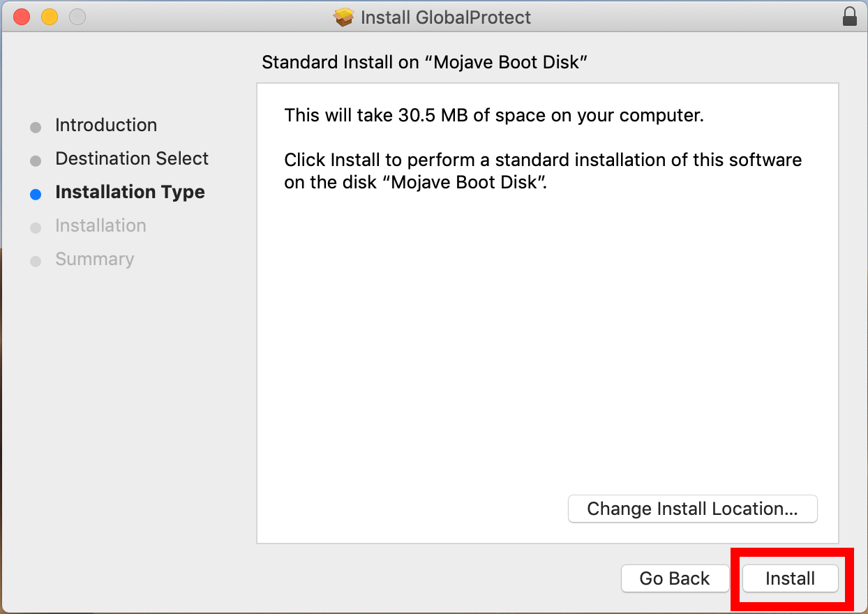868x614 pixels.
Task: Click the 'Standard Install on Mojave Boot Disk' heading
Action: (x=425, y=62)
